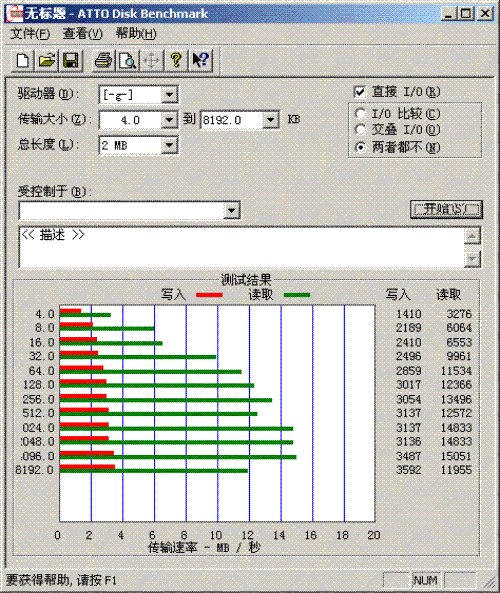Close the ATTO Disk Benchmark window

(x=485, y=14)
